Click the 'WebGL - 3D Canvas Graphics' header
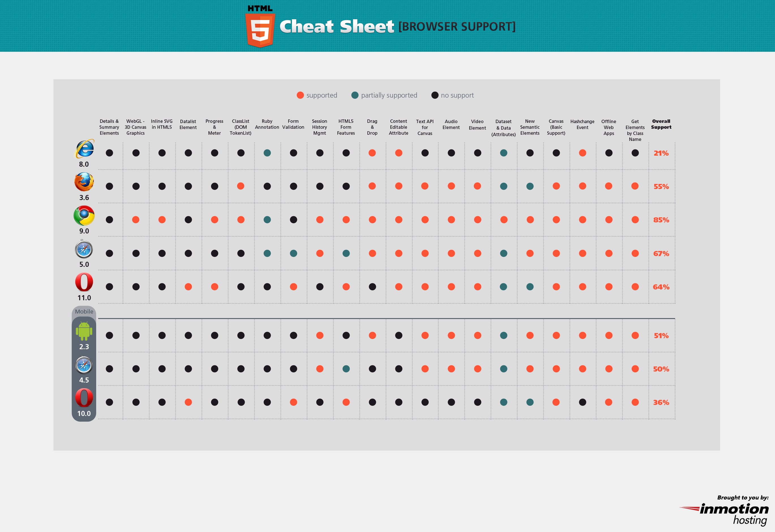 (135, 127)
